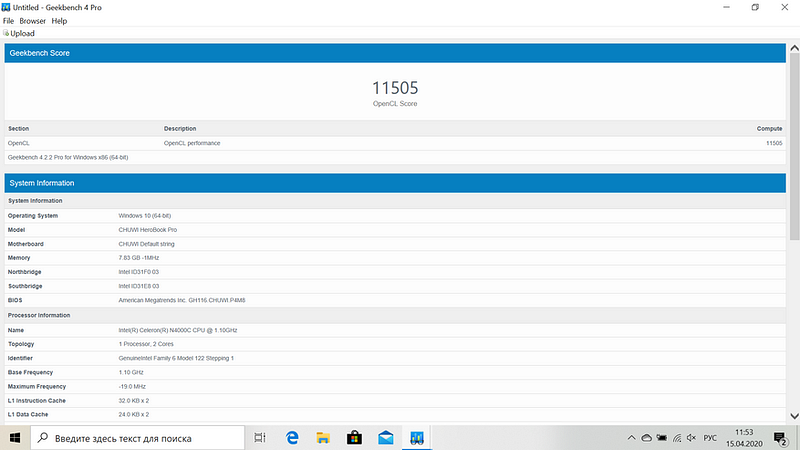Minimize the Geekbench window
This screenshot has height=450, width=800.
727,7
